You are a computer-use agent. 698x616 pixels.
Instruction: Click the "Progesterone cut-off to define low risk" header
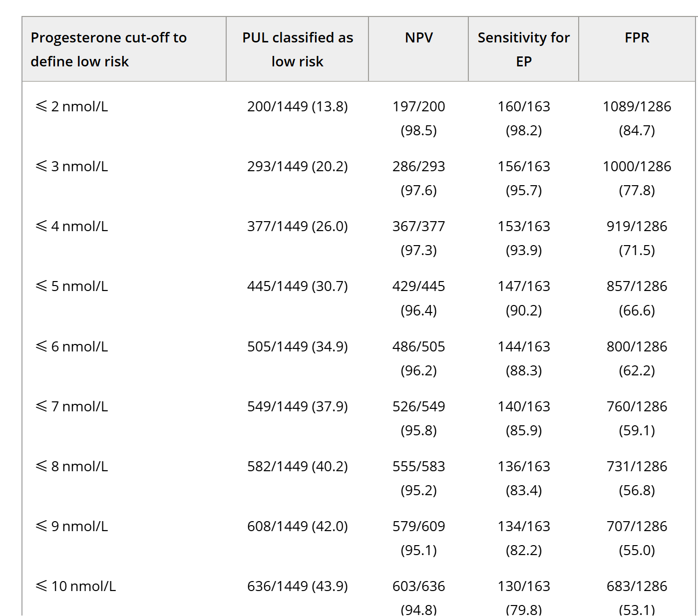[109, 49]
